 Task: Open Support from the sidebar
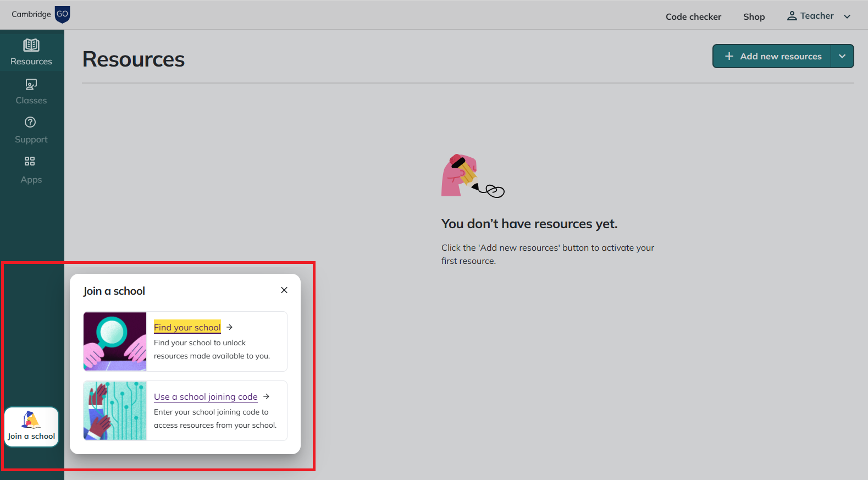31,130
